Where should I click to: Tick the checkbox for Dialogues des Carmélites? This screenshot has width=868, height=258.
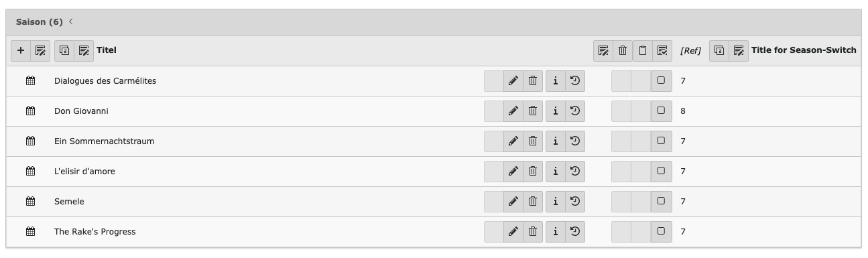(x=661, y=81)
